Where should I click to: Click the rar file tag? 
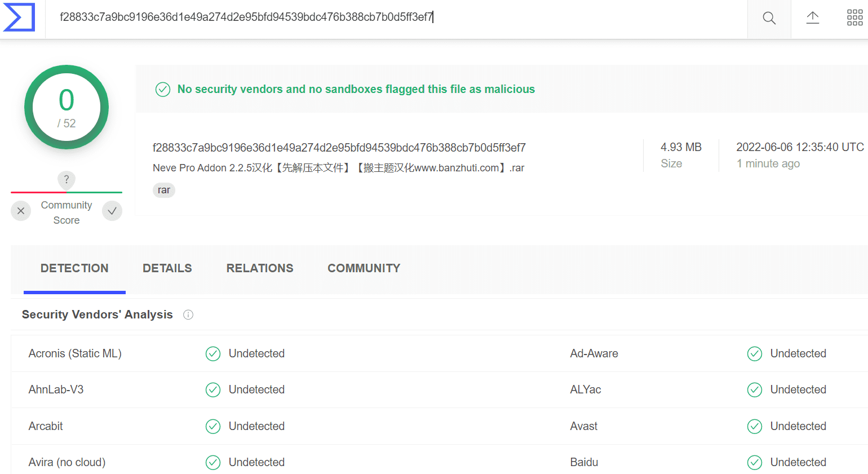coord(164,190)
